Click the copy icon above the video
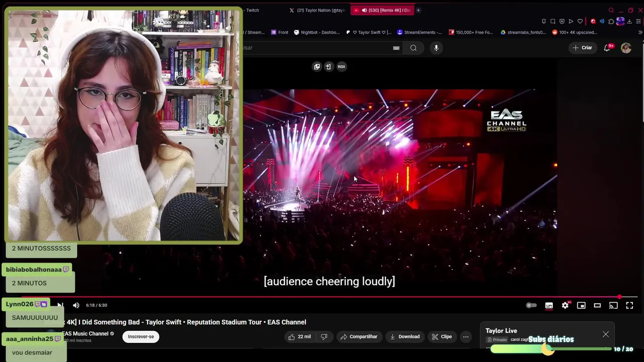This screenshot has height=362, width=644. (x=317, y=66)
